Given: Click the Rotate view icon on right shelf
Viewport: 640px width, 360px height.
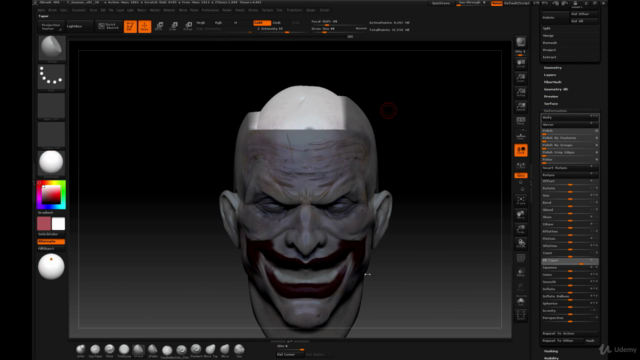Looking at the screenshot, I should [521, 244].
